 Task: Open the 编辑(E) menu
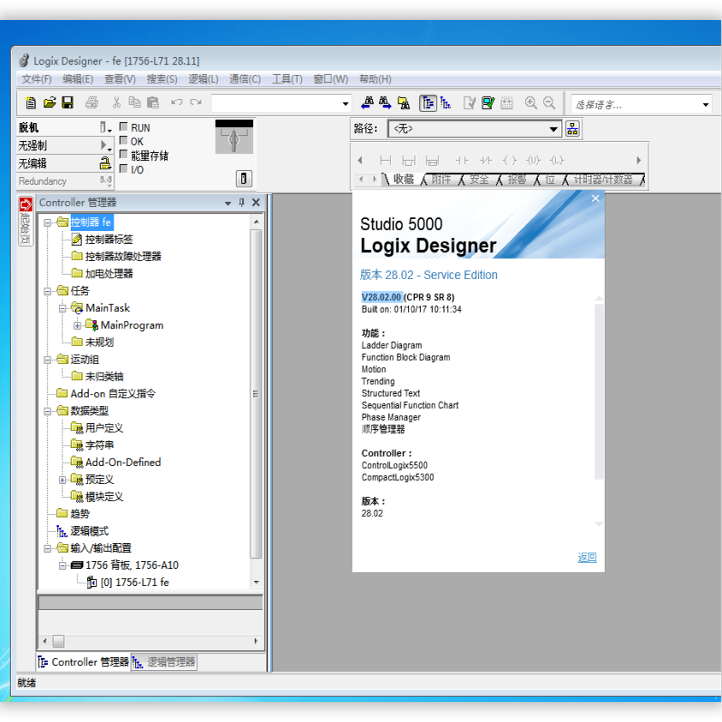click(78, 79)
